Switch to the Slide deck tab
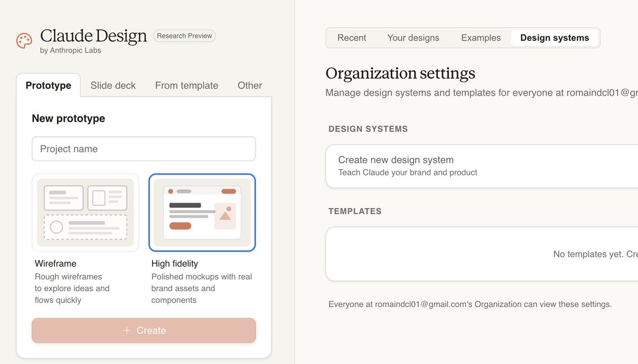Image resolution: width=638 pixels, height=364 pixels. (113, 85)
